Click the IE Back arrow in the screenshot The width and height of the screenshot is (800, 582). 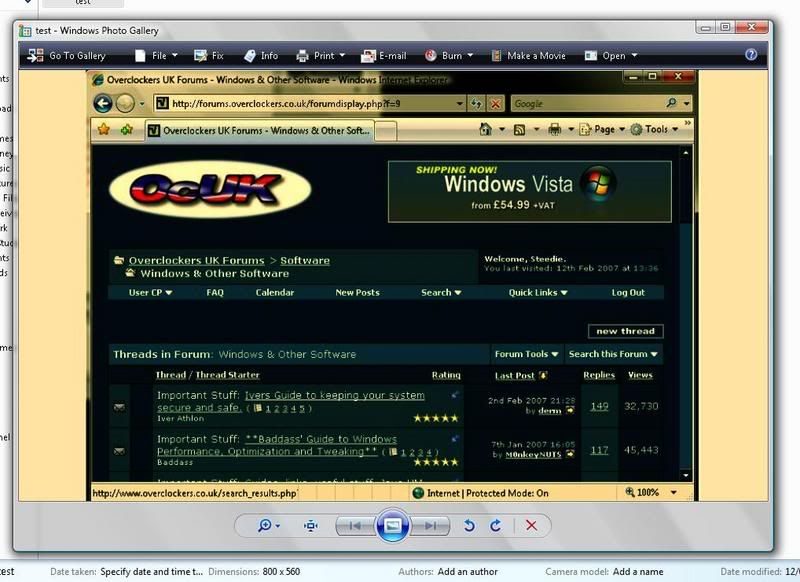(103, 104)
